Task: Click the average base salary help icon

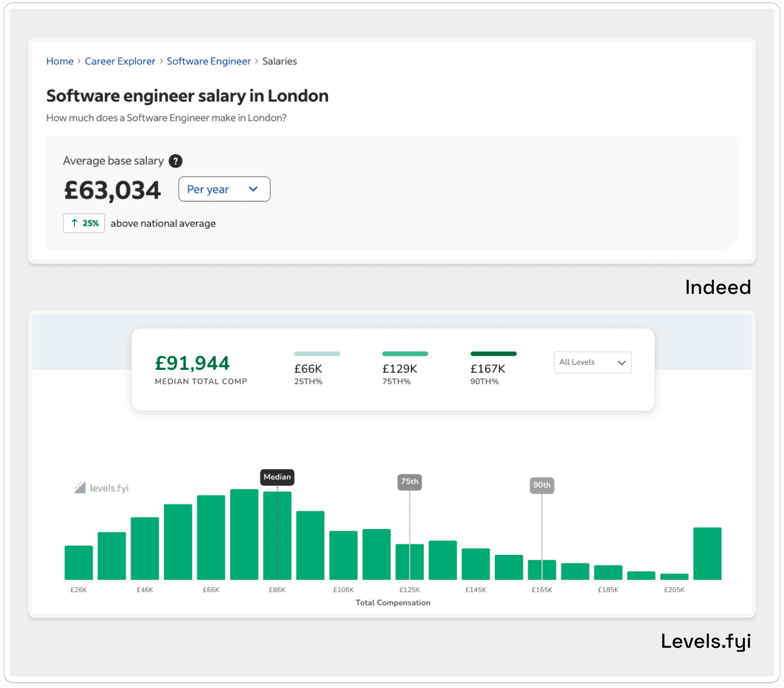Action: pos(175,161)
